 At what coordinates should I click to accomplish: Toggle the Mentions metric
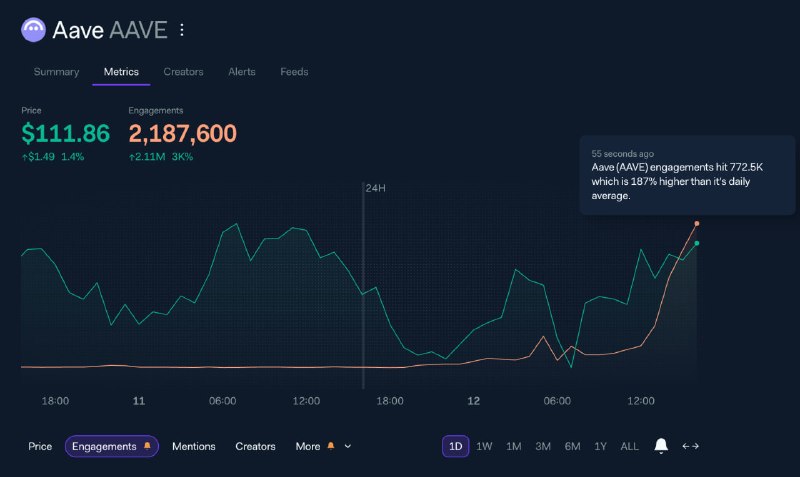(x=193, y=446)
